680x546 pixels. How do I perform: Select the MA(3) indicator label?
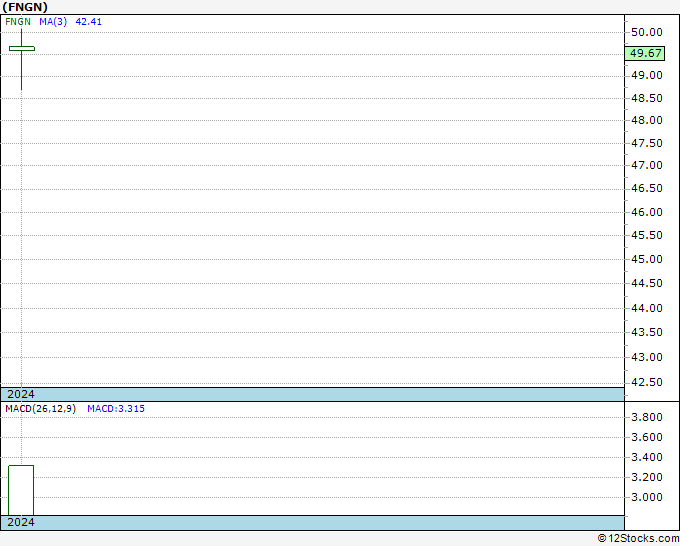pyautogui.click(x=53, y=22)
